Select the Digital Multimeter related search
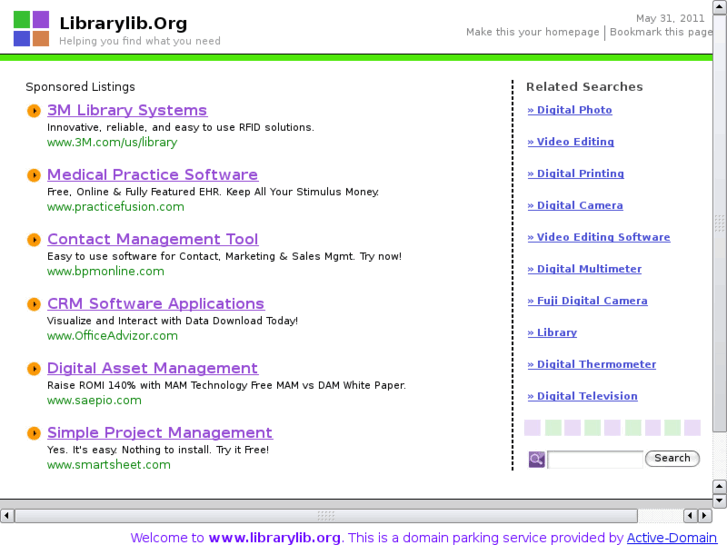The width and height of the screenshot is (727, 545). [585, 269]
